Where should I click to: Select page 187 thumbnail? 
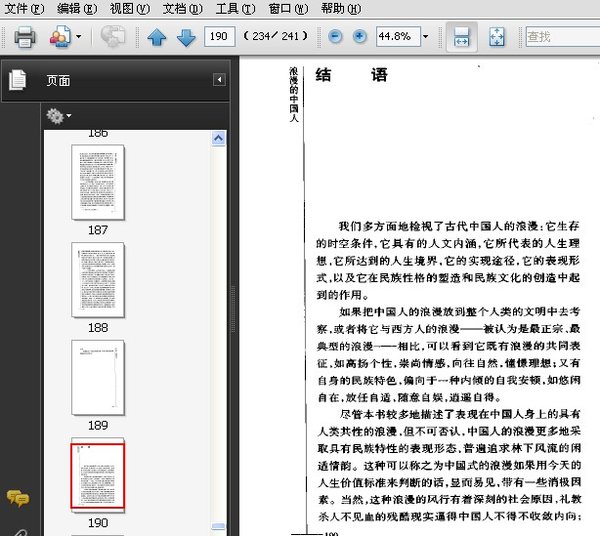[97, 182]
